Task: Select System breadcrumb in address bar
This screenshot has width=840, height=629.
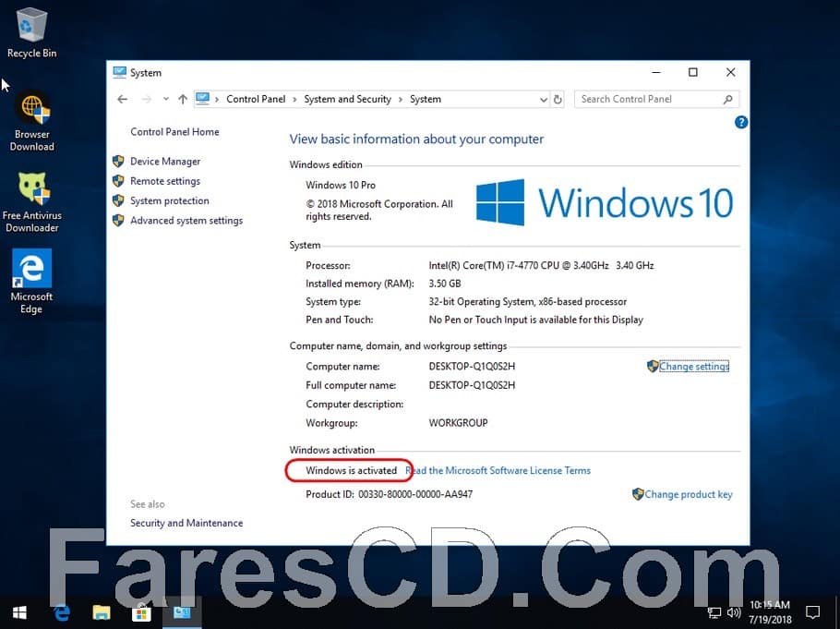Action: [x=426, y=99]
